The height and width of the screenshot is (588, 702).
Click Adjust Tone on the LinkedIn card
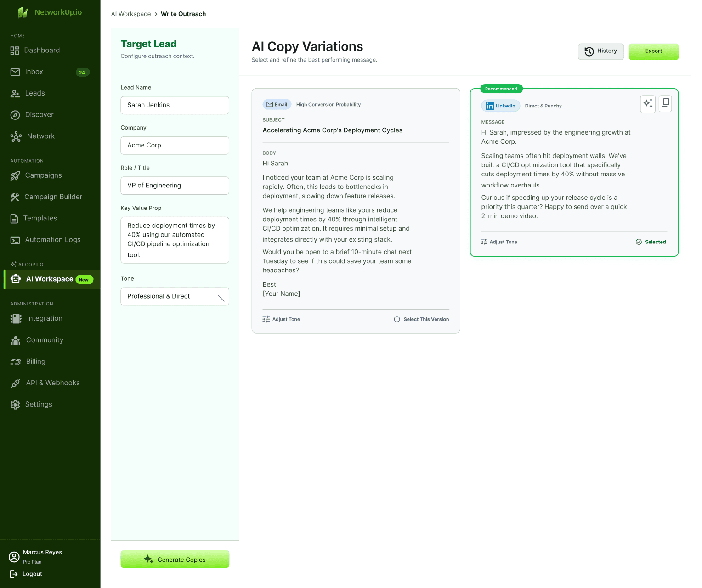499,242
